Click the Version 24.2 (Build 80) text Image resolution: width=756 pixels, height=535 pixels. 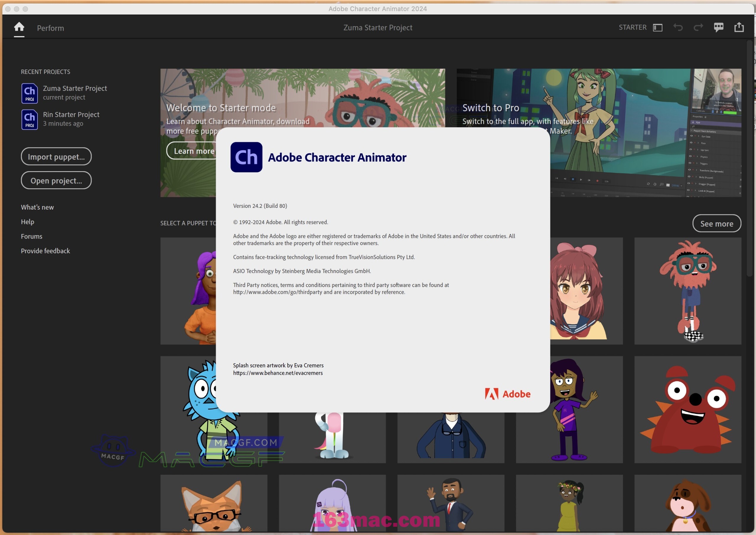[x=260, y=206]
